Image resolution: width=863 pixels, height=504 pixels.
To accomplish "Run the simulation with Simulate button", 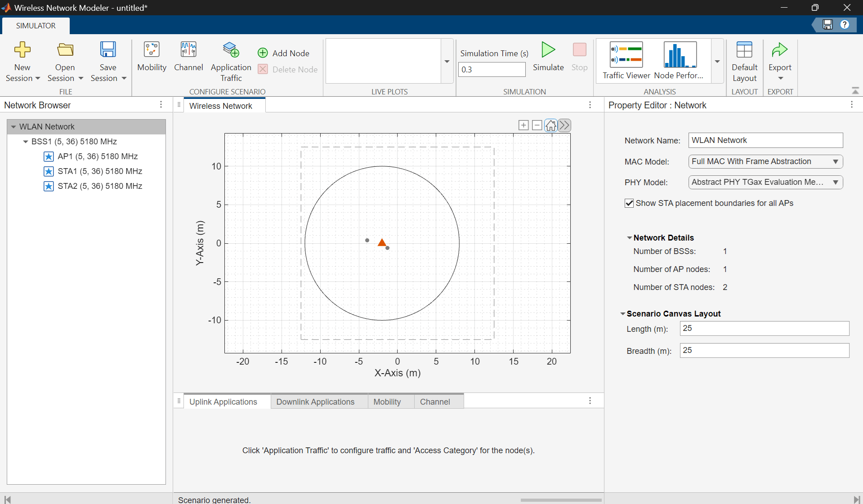I will (548, 56).
